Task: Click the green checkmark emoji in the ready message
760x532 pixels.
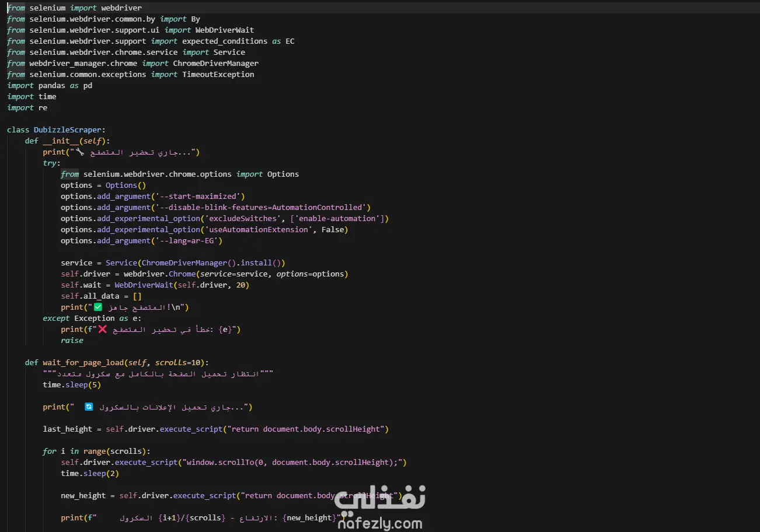Action: tap(98, 306)
